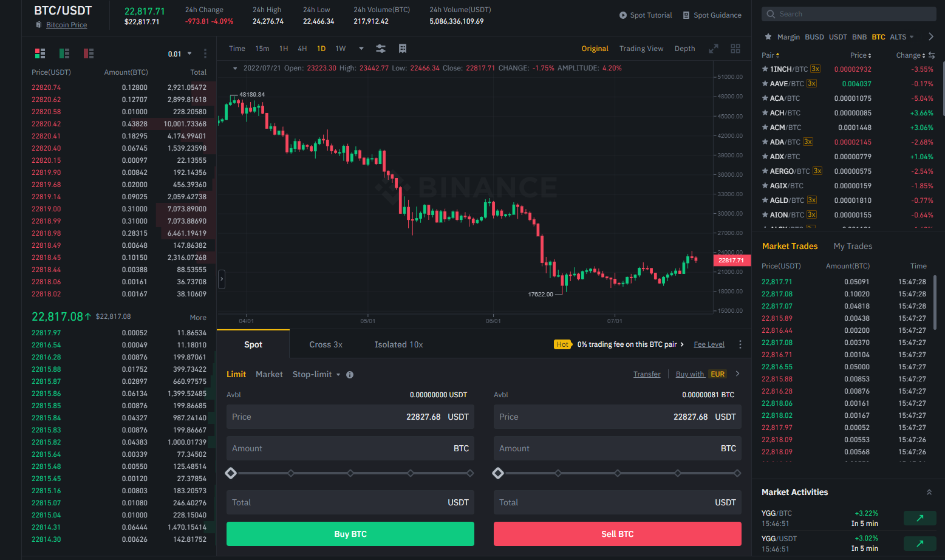
Task: Toggle favorite star for ADA/BTC pair
Action: pyautogui.click(x=765, y=142)
